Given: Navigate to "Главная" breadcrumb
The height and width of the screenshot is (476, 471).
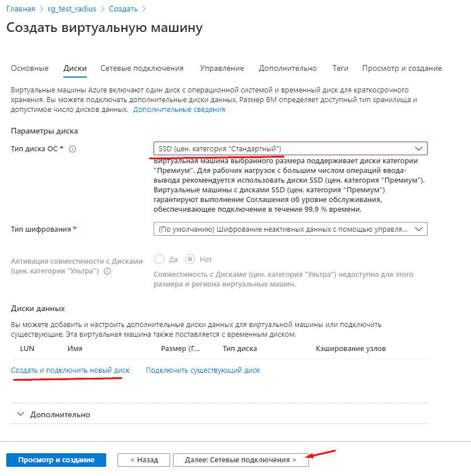Looking at the screenshot, I should pos(20,9).
